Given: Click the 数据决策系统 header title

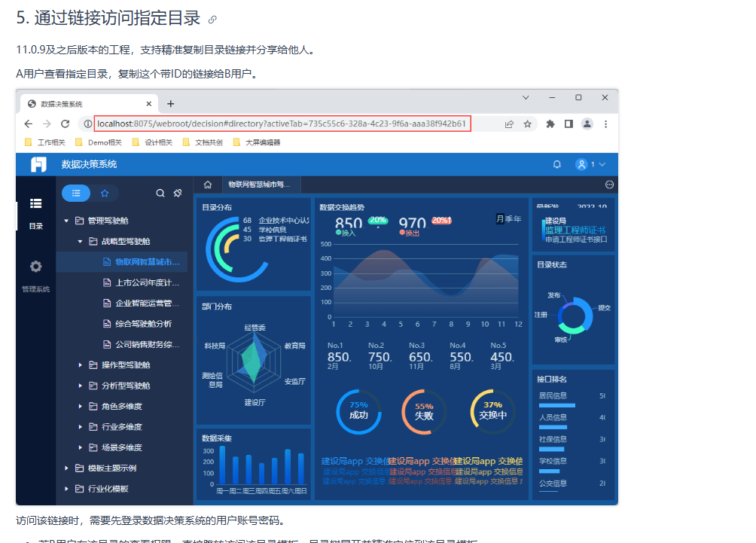Looking at the screenshot, I should coord(89,164).
